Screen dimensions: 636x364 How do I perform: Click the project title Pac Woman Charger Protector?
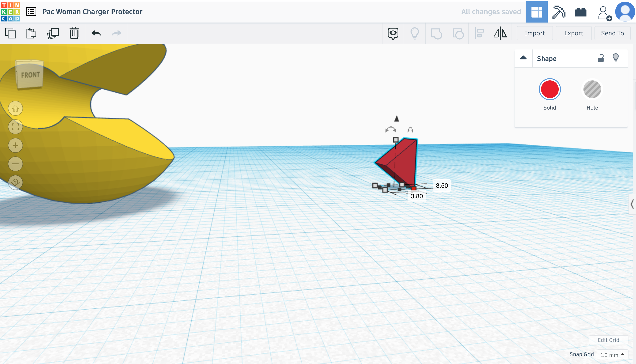[x=92, y=12]
